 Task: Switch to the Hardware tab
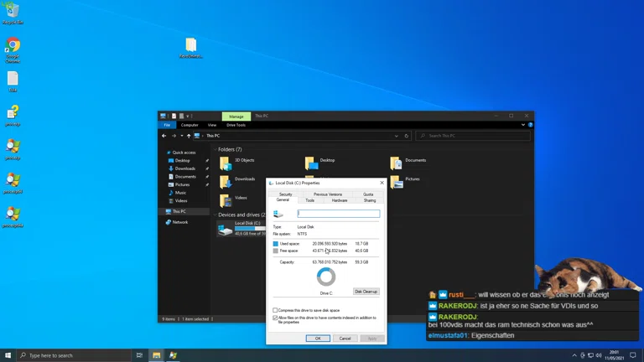tap(340, 200)
